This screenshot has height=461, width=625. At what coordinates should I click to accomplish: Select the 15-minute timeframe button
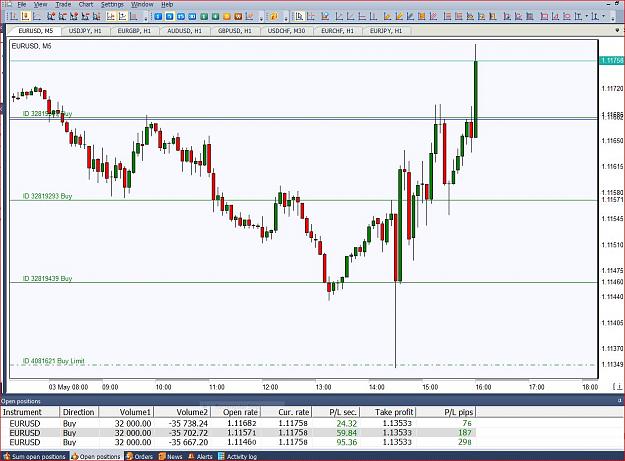tap(181, 16)
